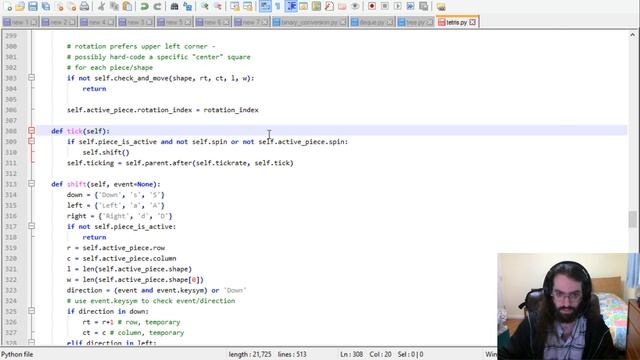Viewport: 640px width, 360px height.
Task: Open User Defined Language panel icon
Action: point(304,6)
